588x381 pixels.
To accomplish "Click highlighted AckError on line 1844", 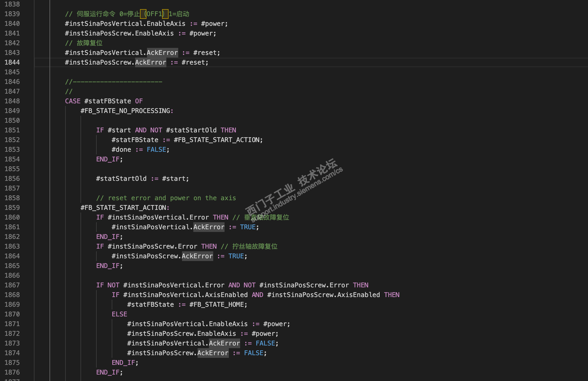I will pos(150,62).
